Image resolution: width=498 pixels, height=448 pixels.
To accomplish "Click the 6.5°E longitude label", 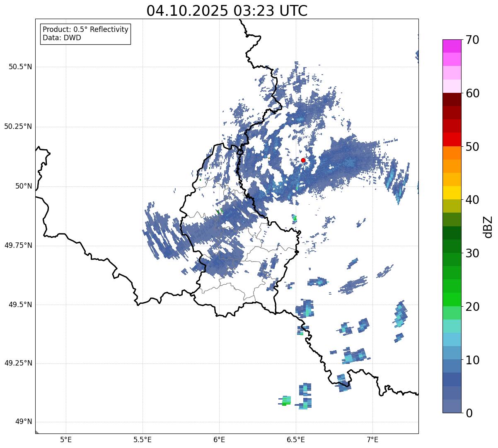I will pos(296,440).
